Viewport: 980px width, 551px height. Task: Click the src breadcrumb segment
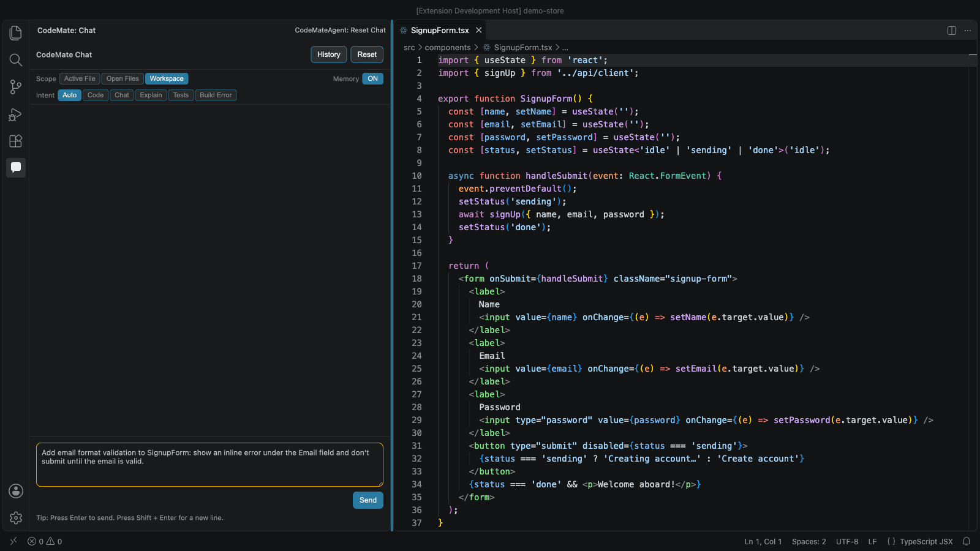pos(409,47)
